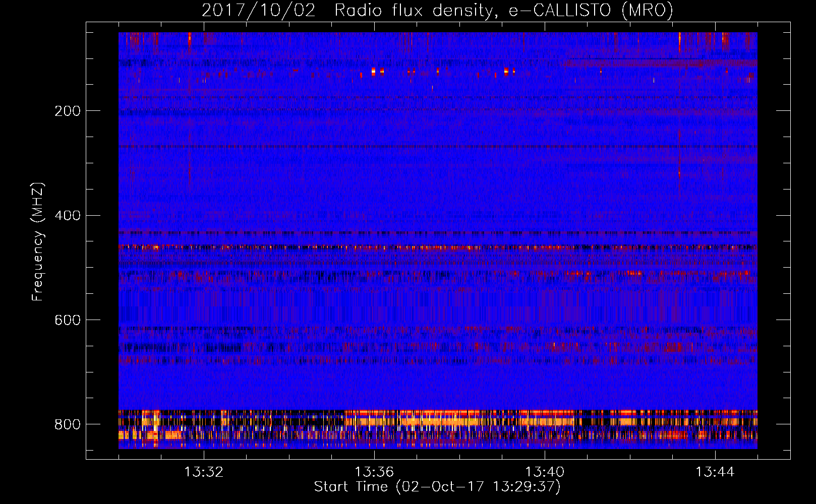Click the 'Frequency (MHZ)' vertical axis label
This screenshot has height=504, width=816.
(x=37, y=241)
